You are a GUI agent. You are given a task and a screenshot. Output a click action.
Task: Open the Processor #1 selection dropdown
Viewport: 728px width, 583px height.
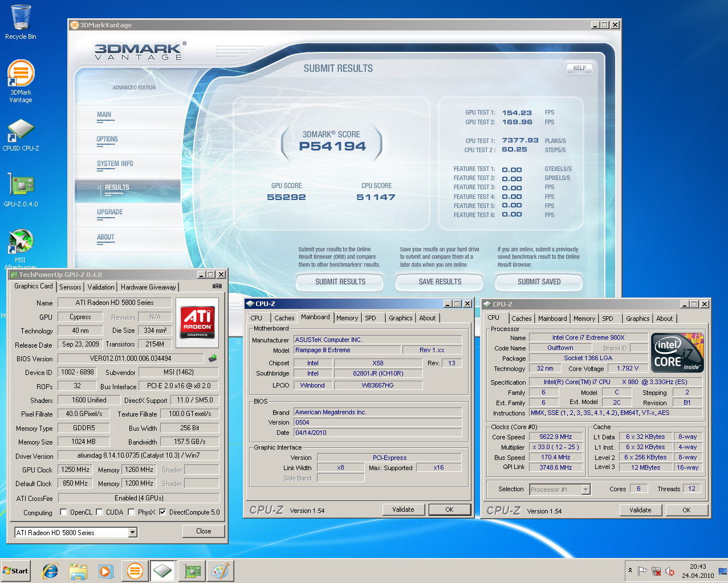(x=585, y=489)
